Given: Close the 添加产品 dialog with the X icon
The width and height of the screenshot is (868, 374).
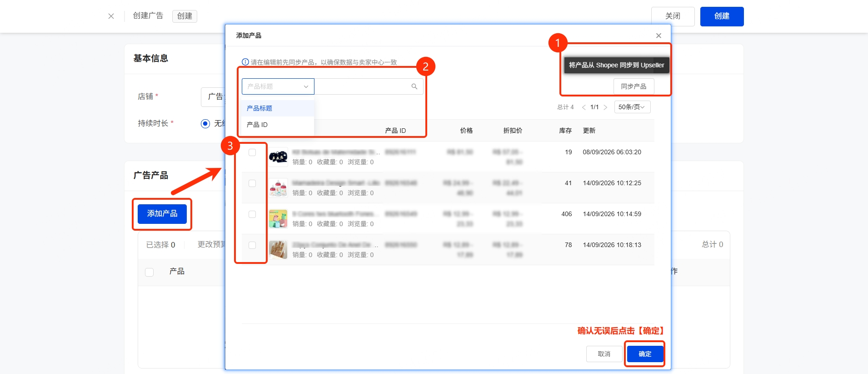Looking at the screenshot, I should tap(658, 35).
